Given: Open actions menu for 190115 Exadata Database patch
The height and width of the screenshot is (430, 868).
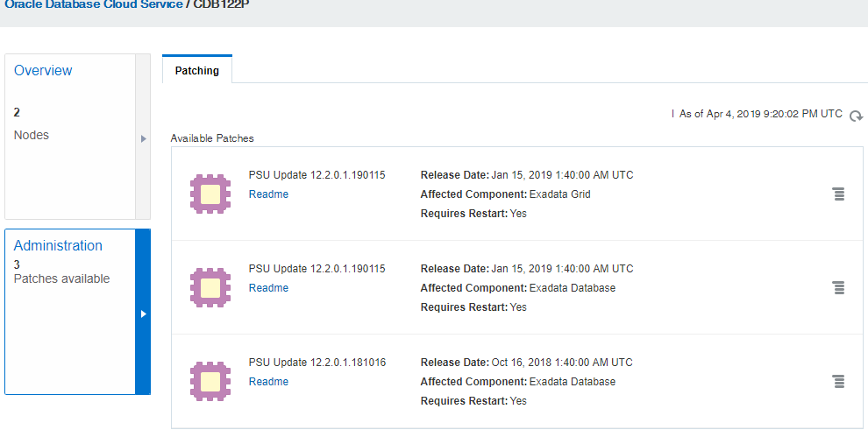Looking at the screenshot, I should 838,287.
